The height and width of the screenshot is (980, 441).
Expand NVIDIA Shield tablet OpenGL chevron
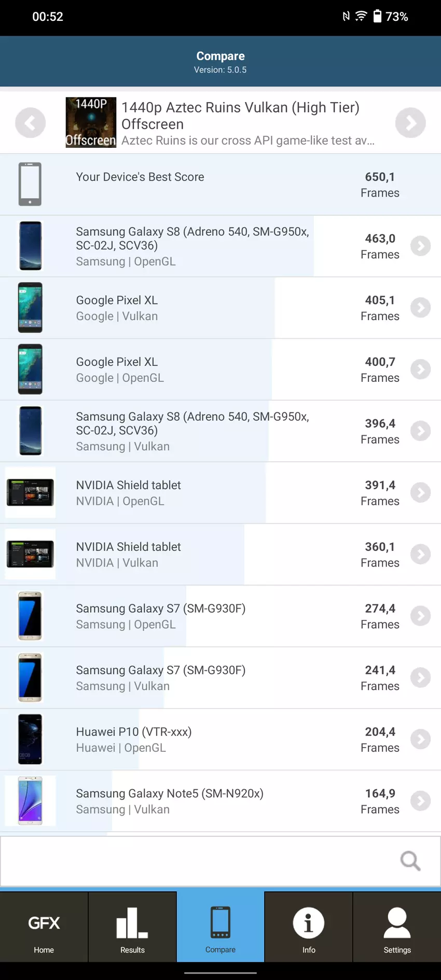tap(420, 492)
